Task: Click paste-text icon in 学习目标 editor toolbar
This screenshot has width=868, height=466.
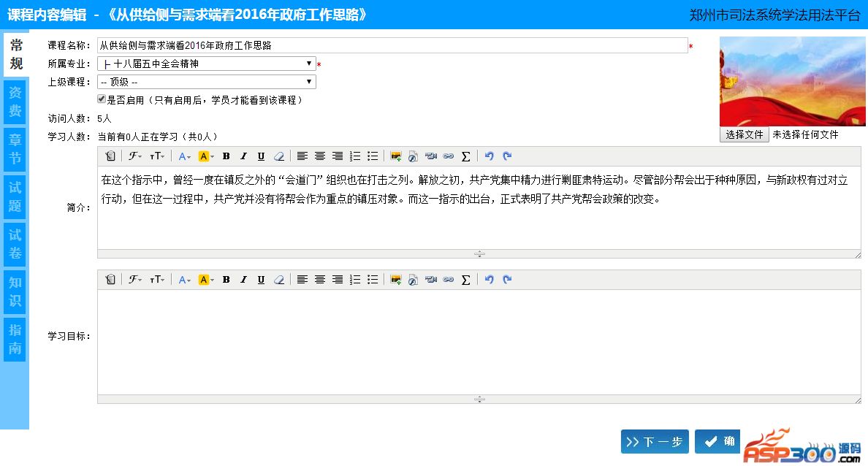Action: click(x=110, y=280)
